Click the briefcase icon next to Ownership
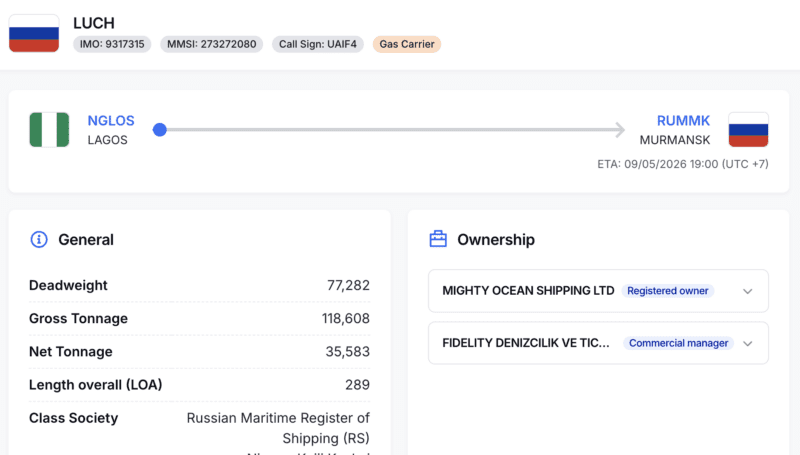Screen dimensions: 800x455 [x=438, y=240]
